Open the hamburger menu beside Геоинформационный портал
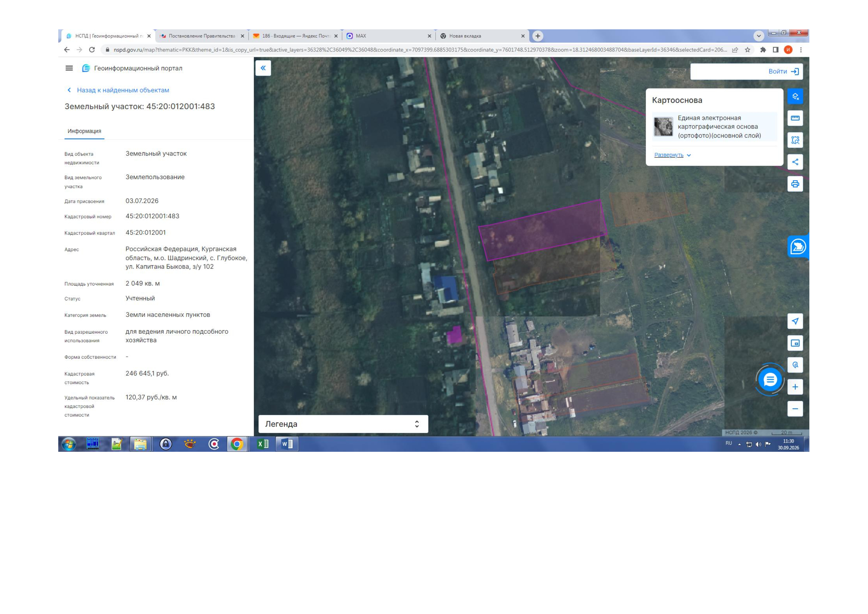This screenshot has height=614, width=868. point(69,68)
